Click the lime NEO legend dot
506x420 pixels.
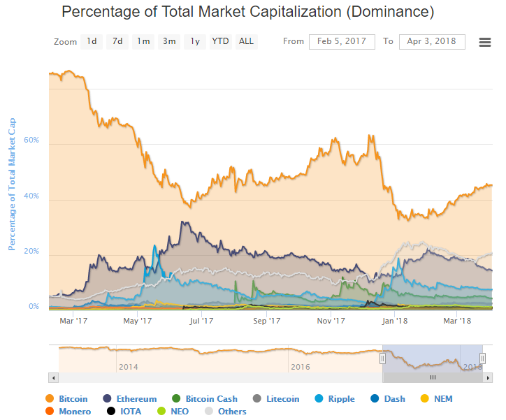click(161, 412)
